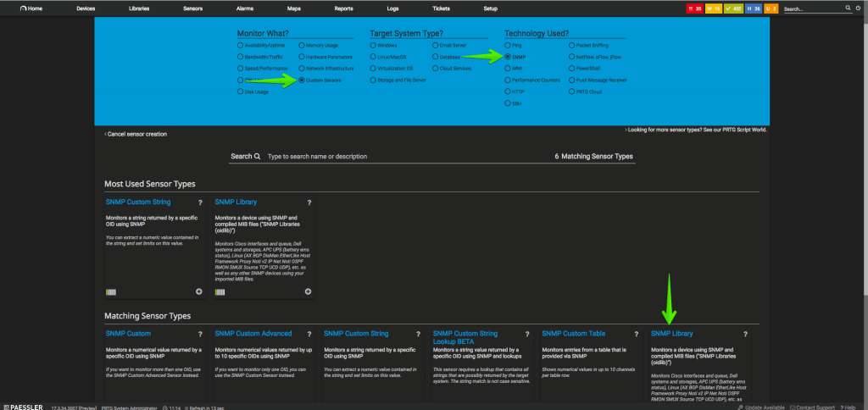
Task: Click help icon for SNMP Custom Advanced
Action: [309, 335]
